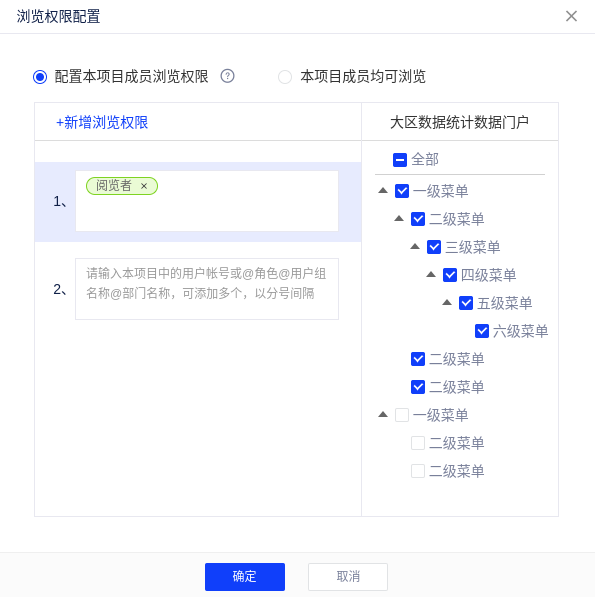Collapse the unchecked 一级菜单 node arrow
Screen dimensions: 595x597
(383, 414)
